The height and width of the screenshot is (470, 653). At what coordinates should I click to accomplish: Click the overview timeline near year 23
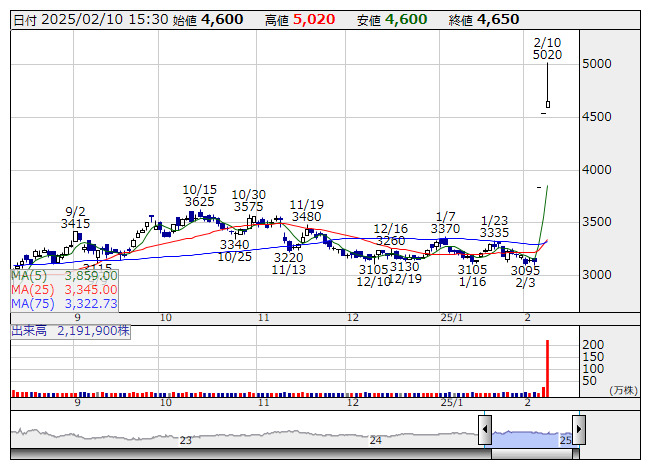185,440
